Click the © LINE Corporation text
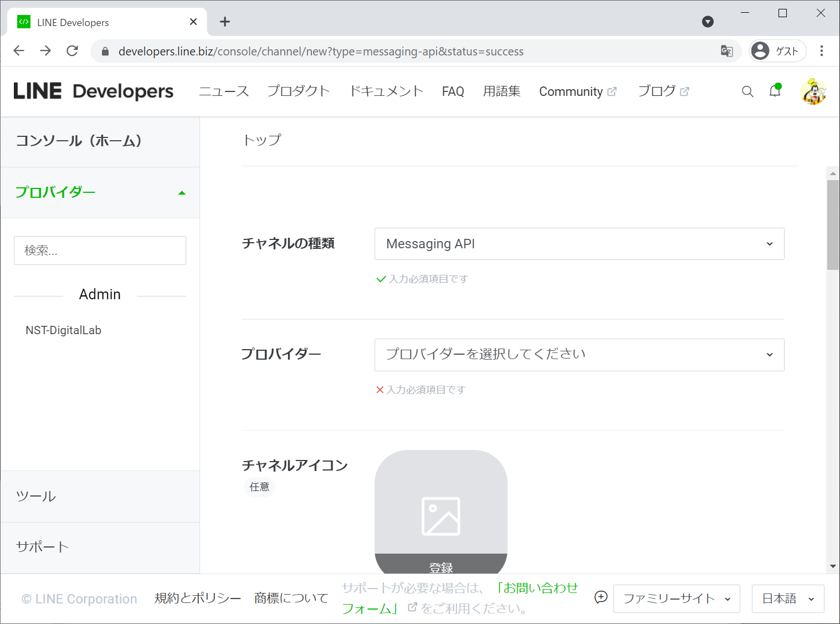The height and width of the screenshot is (624, 840). (x=79, y=599)
